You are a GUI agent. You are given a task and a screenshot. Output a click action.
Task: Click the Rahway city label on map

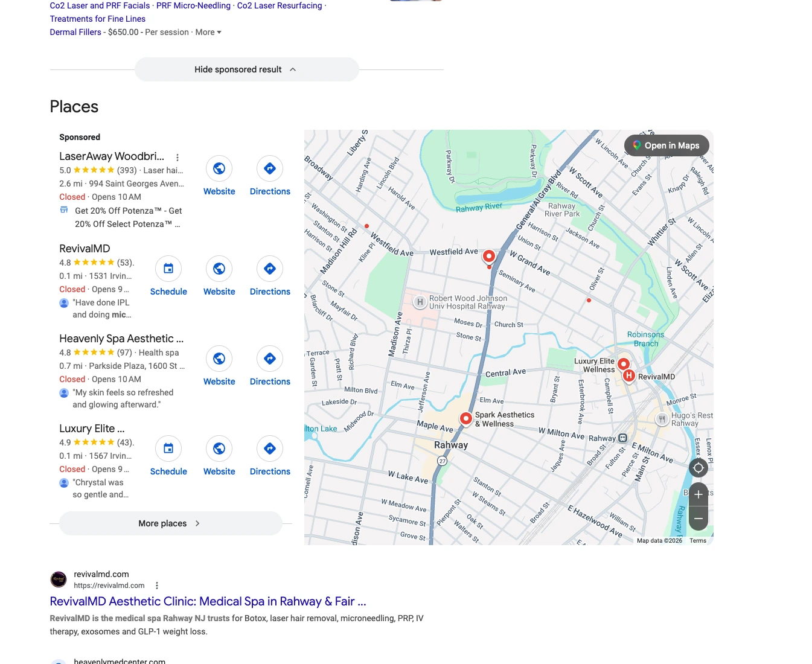click(x=451, y=445)
